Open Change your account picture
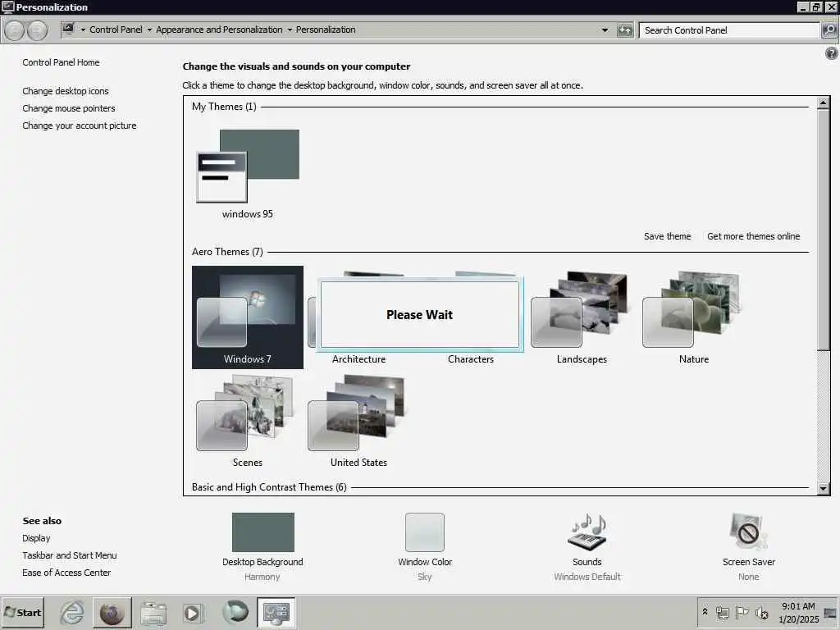 pos(80,126)
